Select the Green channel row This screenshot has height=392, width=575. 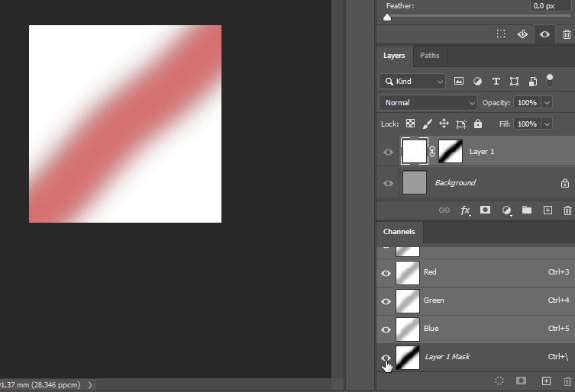476,301
